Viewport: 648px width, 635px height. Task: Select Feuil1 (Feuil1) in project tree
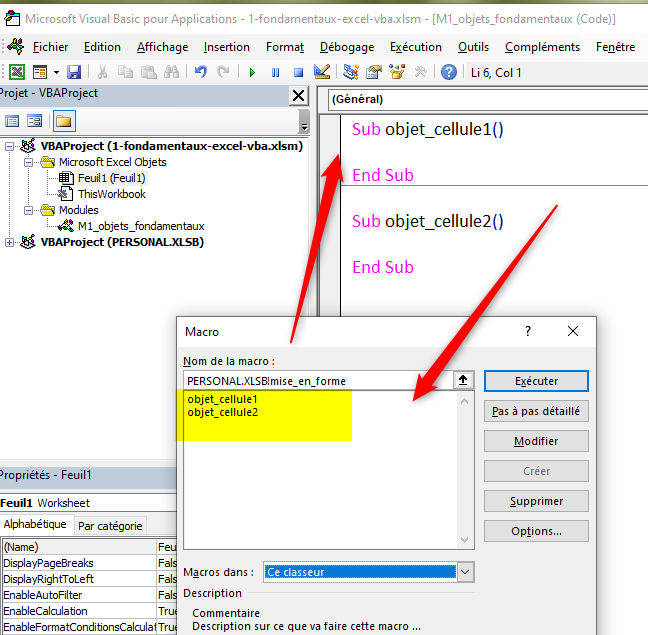112,178
